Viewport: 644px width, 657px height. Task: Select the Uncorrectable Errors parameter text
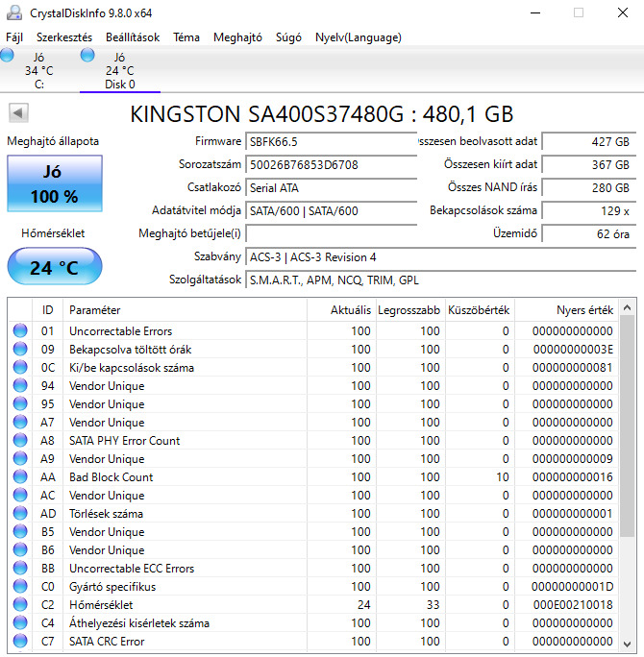121,331
